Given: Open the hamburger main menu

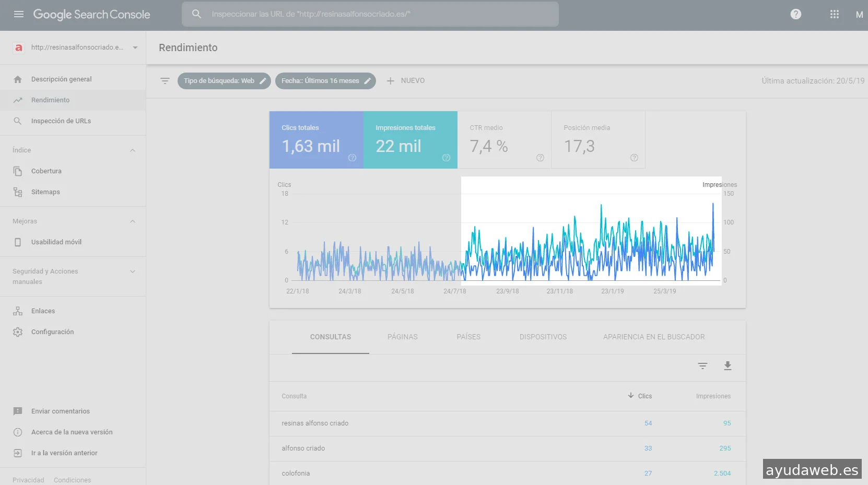Looking at the screenshot, I should (19, 14).
